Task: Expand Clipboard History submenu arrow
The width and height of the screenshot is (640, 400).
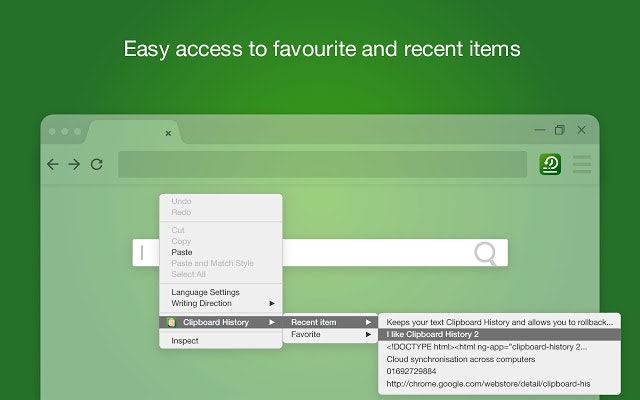Action: 272,322
